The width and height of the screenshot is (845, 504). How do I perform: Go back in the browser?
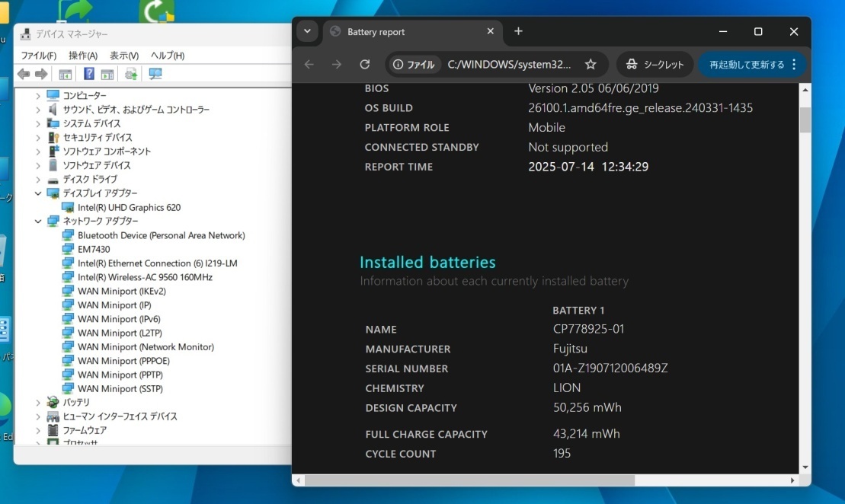[309, 65]
